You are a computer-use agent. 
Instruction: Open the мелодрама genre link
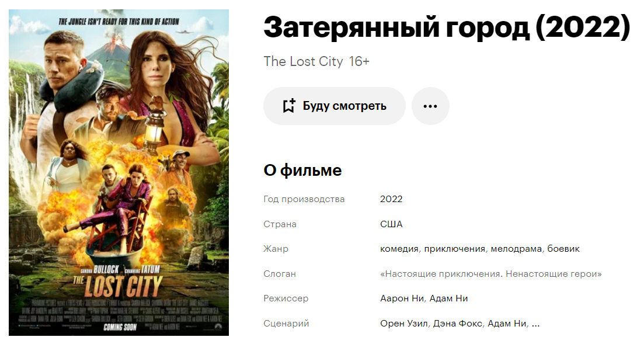pos(516,249)
